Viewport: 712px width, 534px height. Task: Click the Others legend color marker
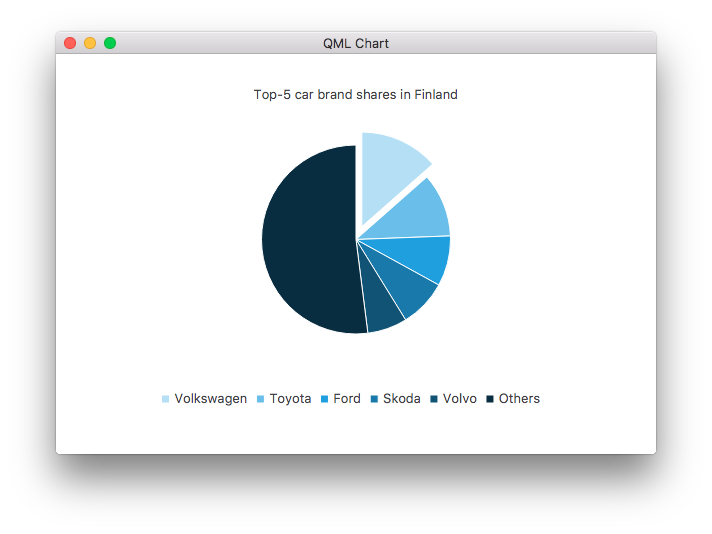(490, 399)
